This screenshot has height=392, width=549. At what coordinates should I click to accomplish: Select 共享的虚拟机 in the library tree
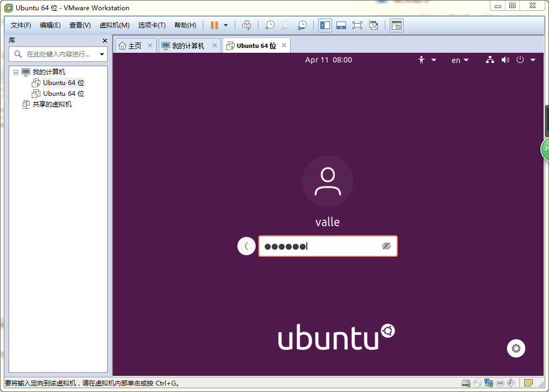click(x=52, y=104)
